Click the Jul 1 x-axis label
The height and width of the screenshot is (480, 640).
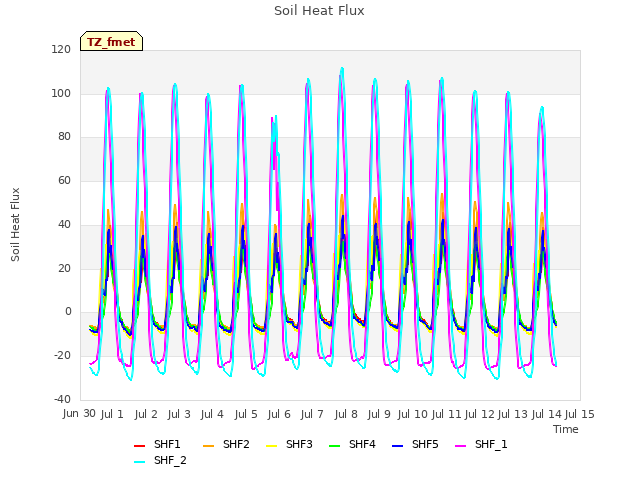112,415
